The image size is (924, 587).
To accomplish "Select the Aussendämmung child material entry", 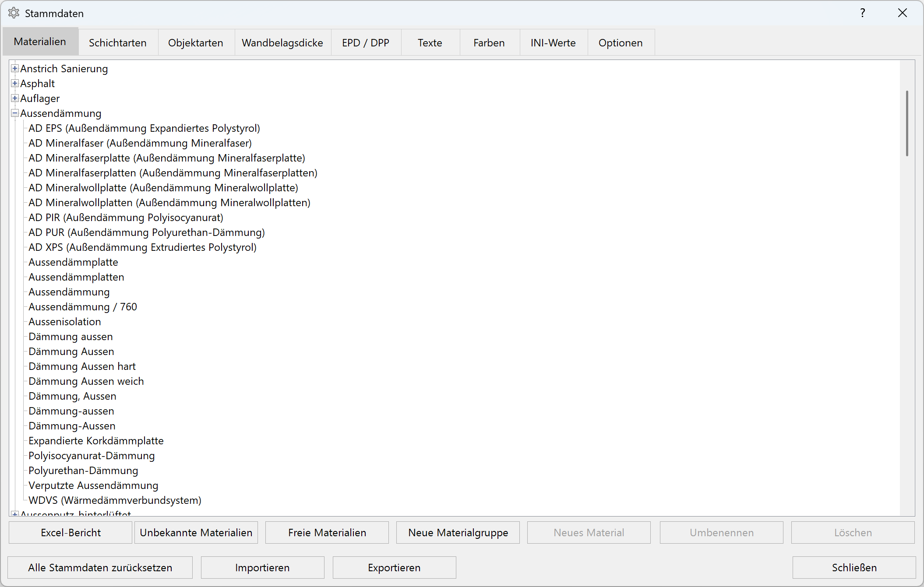I will [x=69, y=292].
